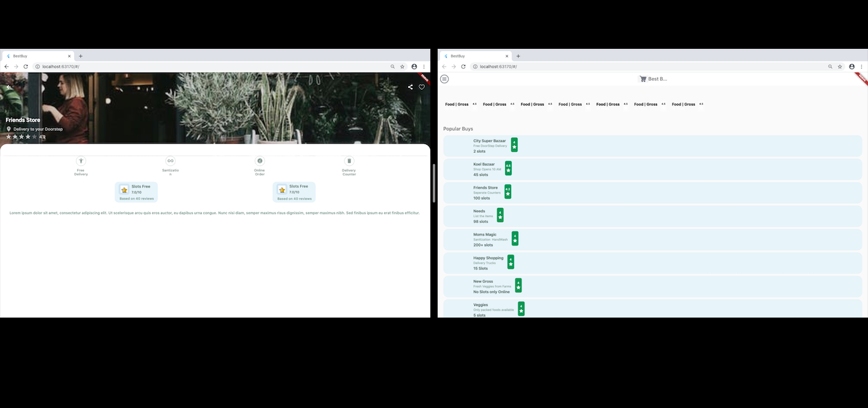Viewport: 868px width, 408px height.
Task: Click the 4.2 rating badge of Friends Store
Action: (x=508, y=192)
